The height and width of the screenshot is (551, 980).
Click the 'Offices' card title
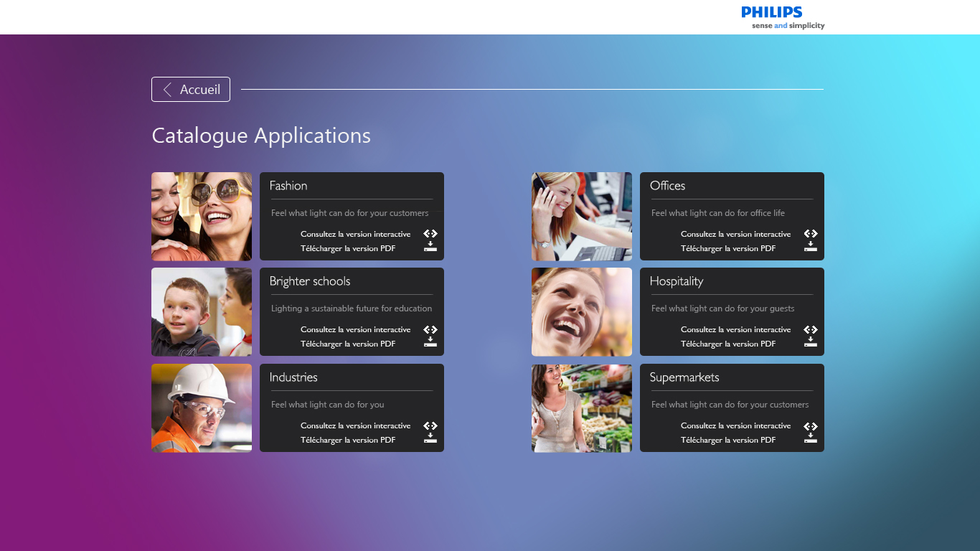point(667,186)
